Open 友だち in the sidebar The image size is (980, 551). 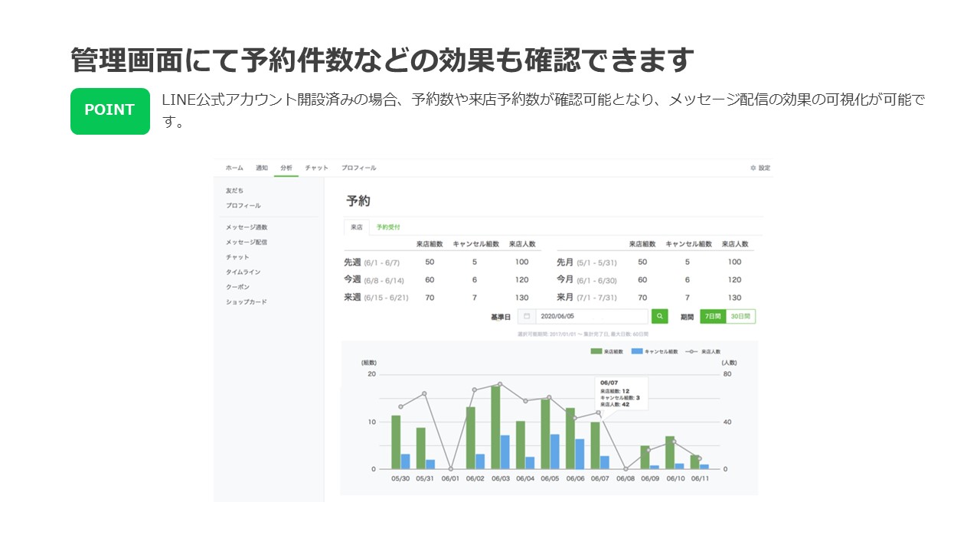coord(234,191)
